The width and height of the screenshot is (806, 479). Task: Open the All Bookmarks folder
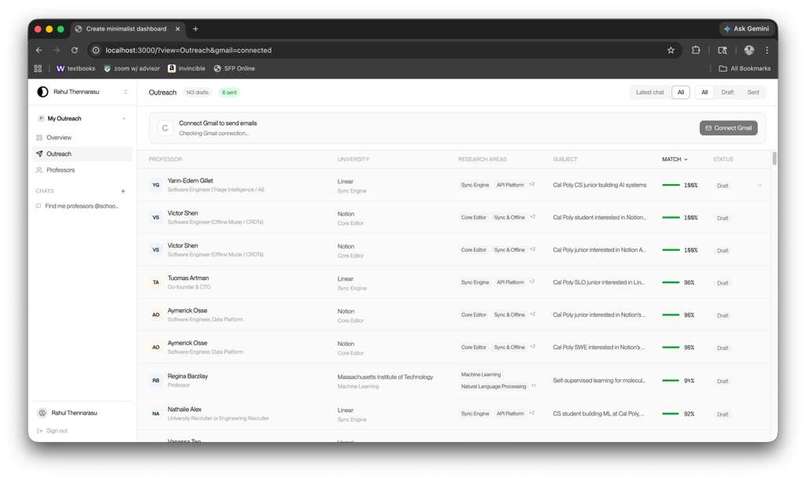[x=744, y=68]
